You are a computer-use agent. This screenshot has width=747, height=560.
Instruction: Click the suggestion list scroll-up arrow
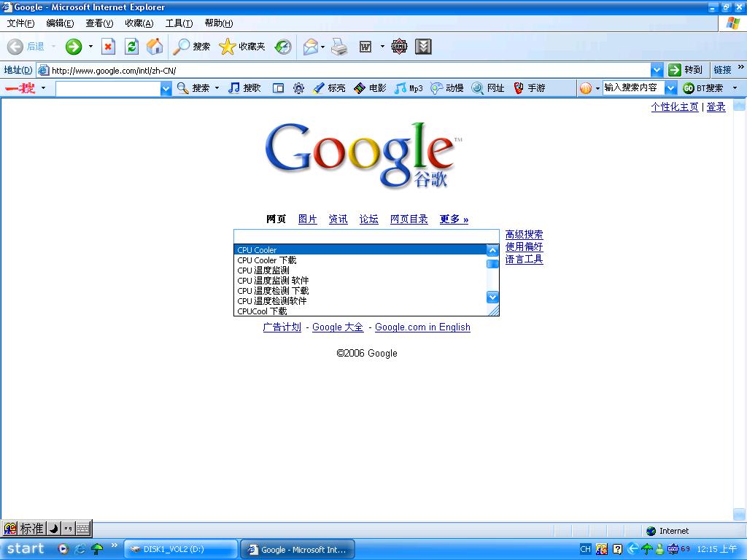492,250
